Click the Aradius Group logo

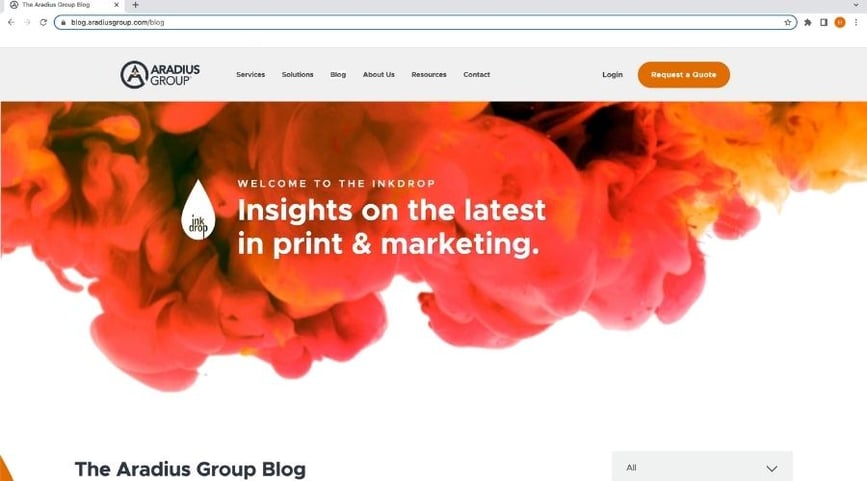coord(160,75)
